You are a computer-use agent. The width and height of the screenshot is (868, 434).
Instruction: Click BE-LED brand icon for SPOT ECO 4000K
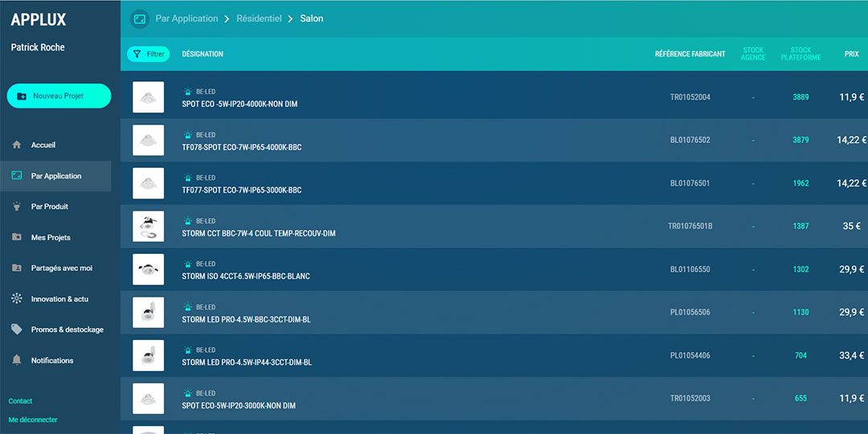[187, 92]
